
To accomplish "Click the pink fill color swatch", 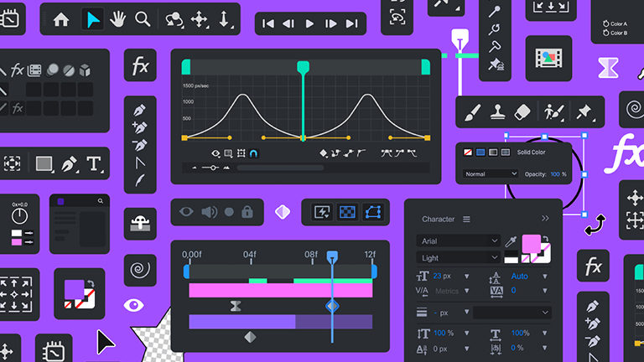I will click(532, 244).
